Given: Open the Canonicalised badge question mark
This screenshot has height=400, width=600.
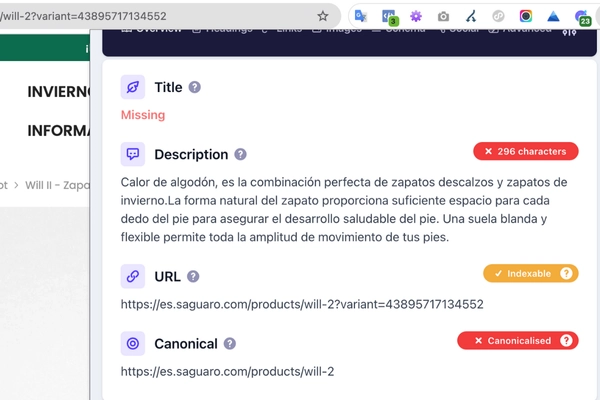Looking at the screenshot, I should click(566, 340).
